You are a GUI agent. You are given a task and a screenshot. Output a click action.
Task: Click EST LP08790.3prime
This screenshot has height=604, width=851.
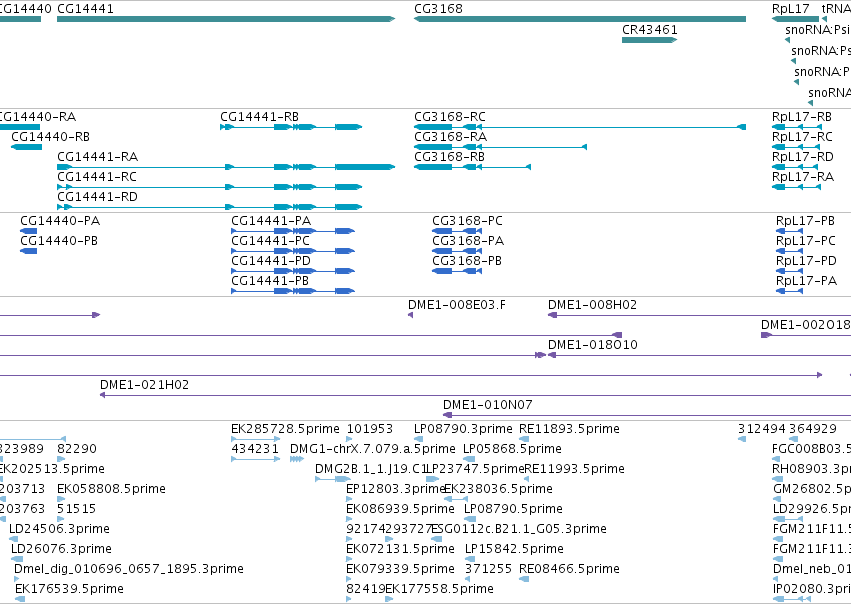(x=418, y=438)
